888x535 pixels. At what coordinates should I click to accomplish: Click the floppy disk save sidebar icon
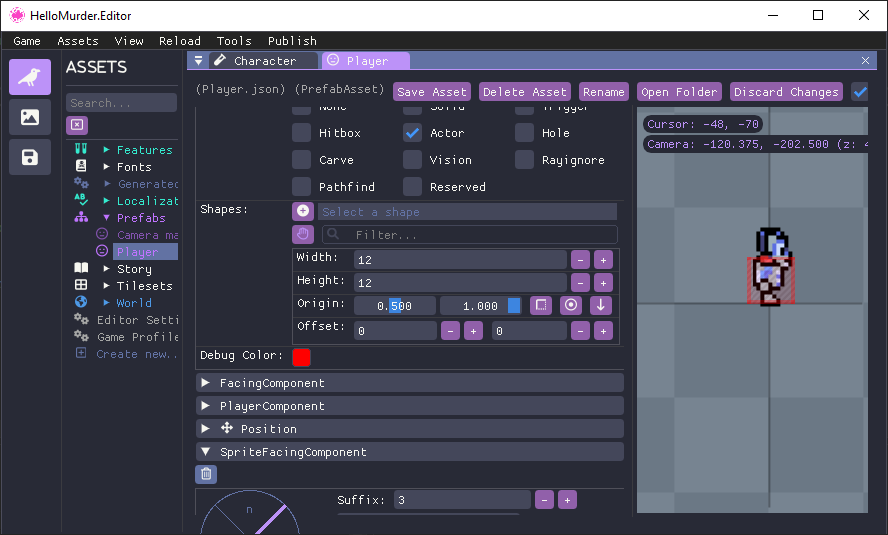[x=30, y=157]
